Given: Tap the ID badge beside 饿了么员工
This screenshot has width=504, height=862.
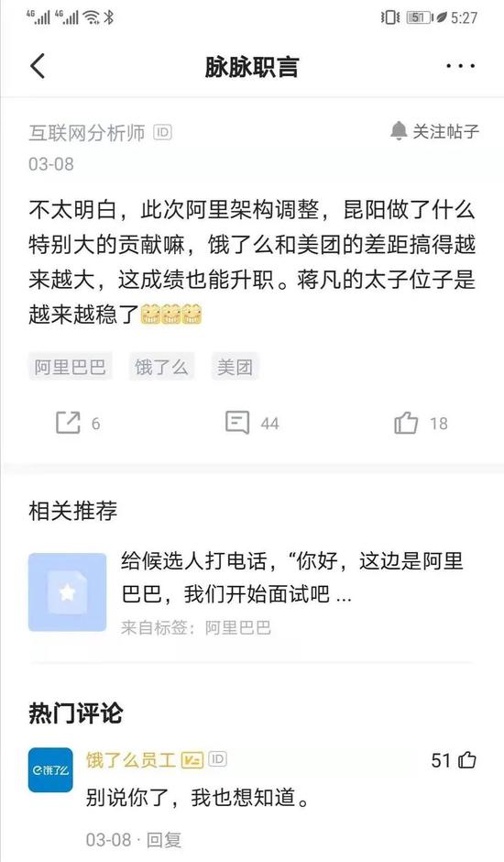Looking at the screenshot, I should (218, 759).
